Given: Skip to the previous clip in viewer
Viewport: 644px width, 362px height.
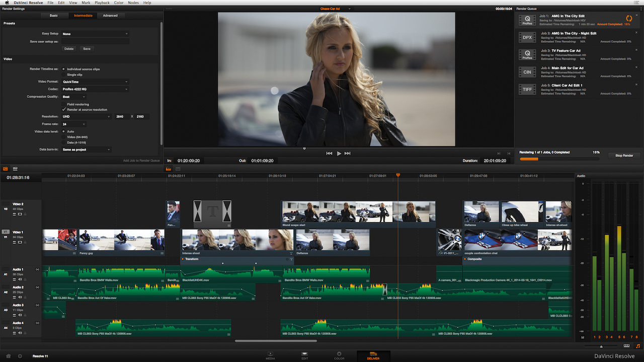Looking at the screenshot, I should tap(329, 153).
